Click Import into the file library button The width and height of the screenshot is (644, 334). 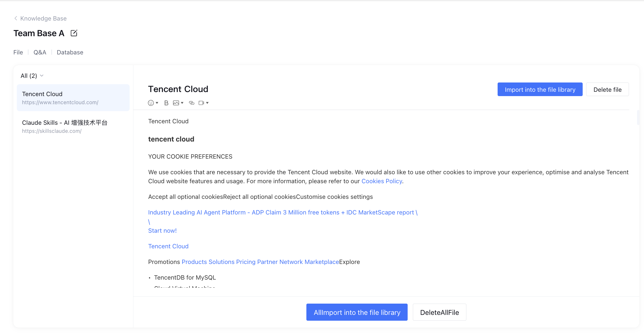540,89
